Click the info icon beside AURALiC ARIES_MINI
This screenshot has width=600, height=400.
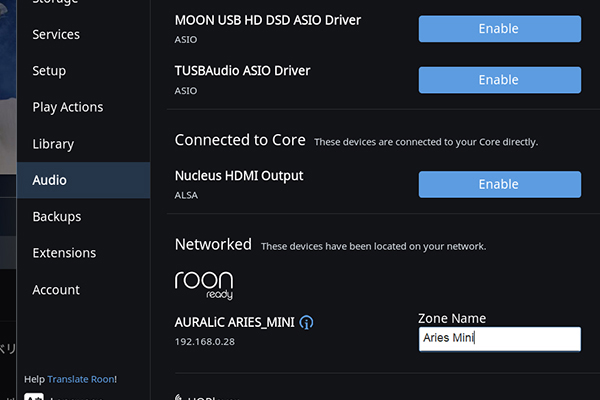pos(307,322)
